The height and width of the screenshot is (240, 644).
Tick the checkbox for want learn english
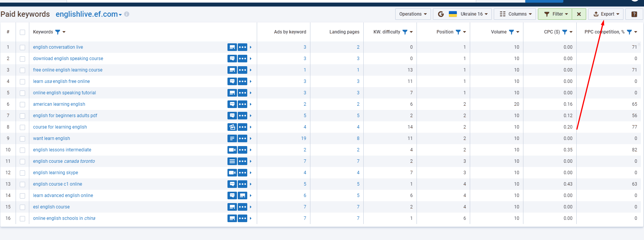22,139
